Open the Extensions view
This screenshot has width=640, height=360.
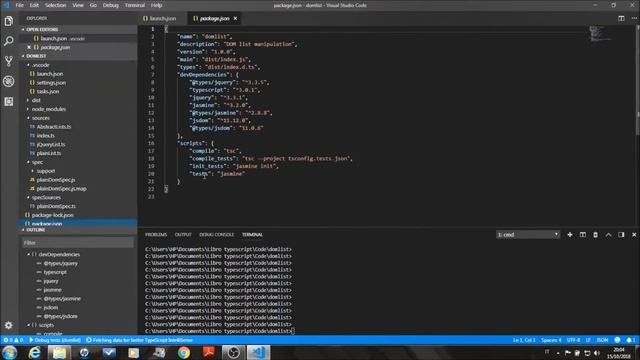point(9,101)
